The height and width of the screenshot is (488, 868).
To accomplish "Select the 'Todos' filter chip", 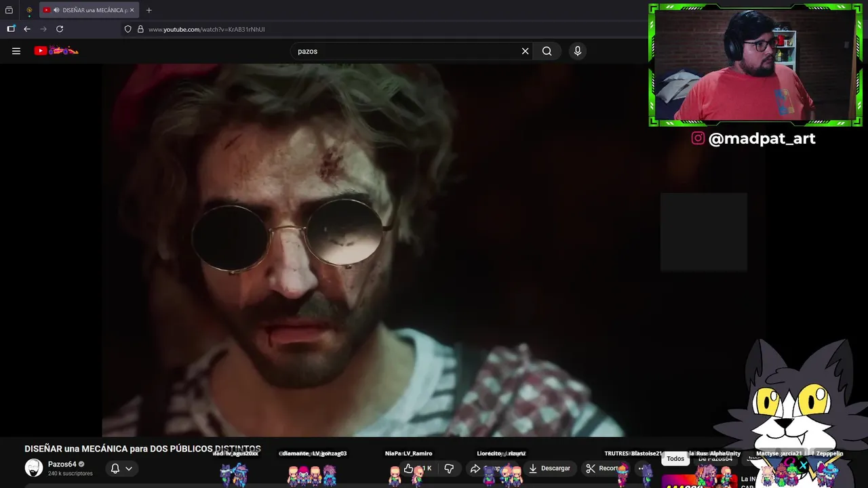I will tap(675, 459).
